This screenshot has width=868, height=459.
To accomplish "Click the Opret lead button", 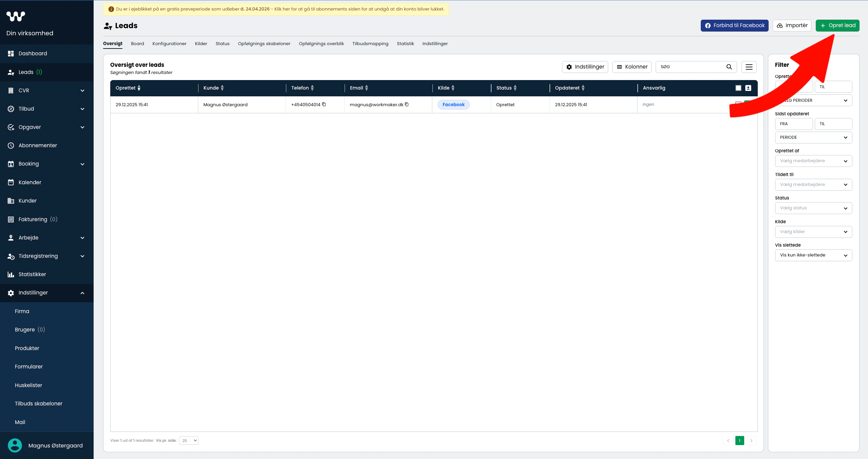I will point(837,25).
